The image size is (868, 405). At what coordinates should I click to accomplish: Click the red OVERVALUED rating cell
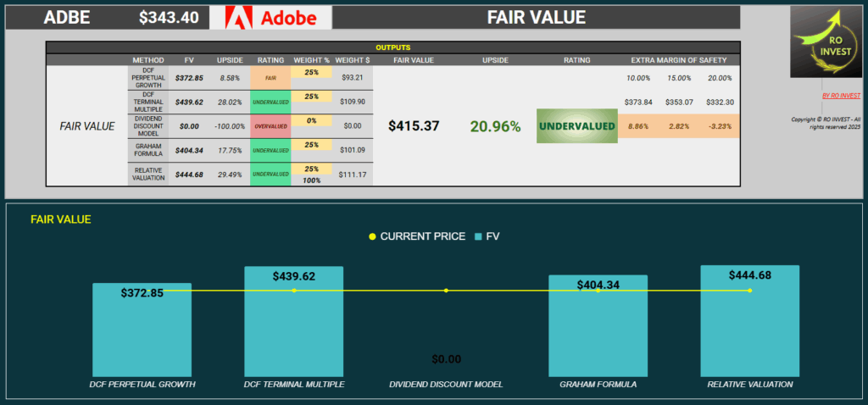tap(270, 125)
